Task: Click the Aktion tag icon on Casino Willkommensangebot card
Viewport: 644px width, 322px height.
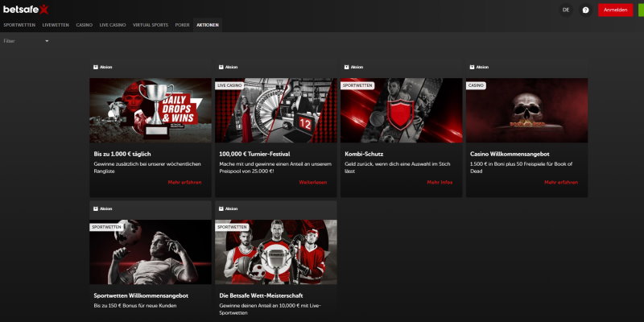Action: [x=473, y=67]
